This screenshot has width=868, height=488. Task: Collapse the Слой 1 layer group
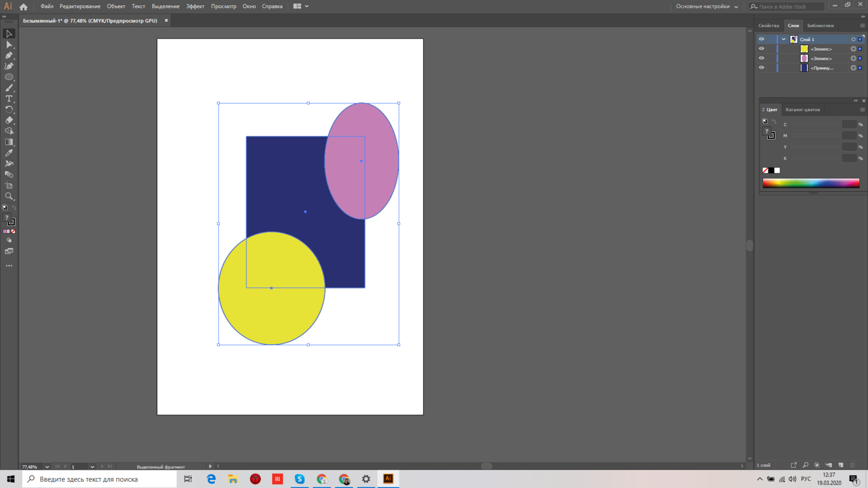(784, 39)
